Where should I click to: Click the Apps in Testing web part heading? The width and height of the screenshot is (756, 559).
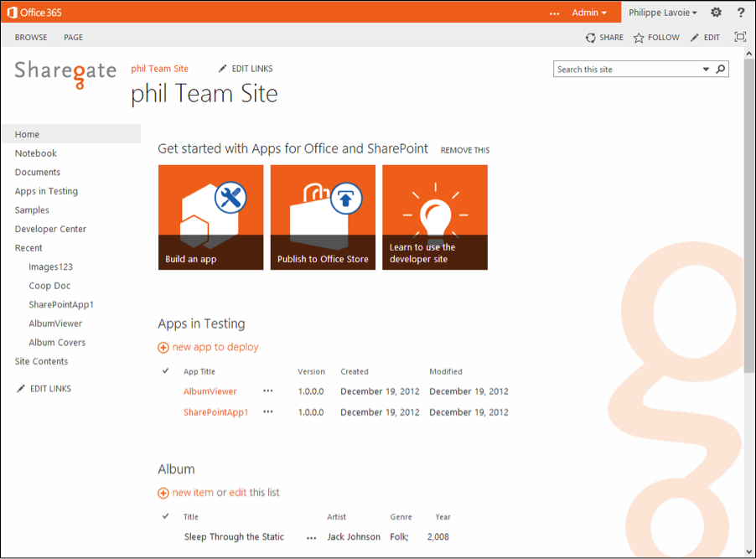[x=201, y=323]
